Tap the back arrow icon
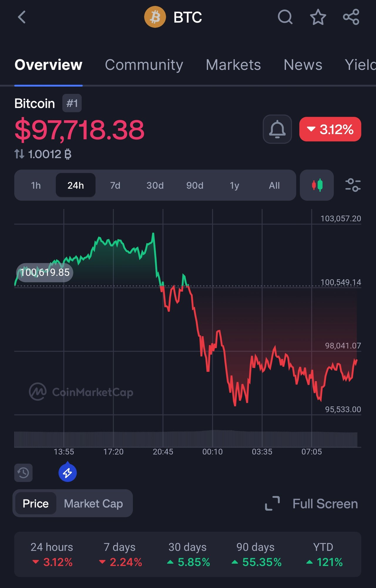Image resolution: width=376 pixels, height=588 pixels. click(x=22, y=17)
